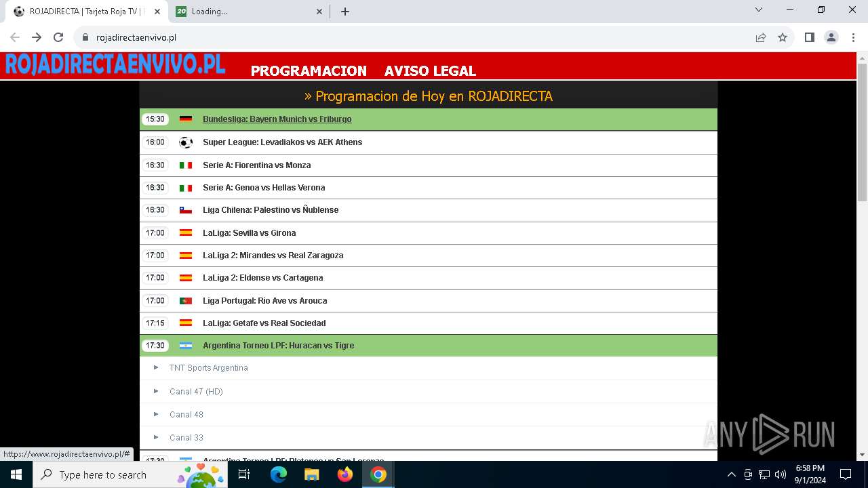This screenshot has height=488, width=868.
Task: Open the Canal 47 (HD) stream
Action: (x=196, y=392)
